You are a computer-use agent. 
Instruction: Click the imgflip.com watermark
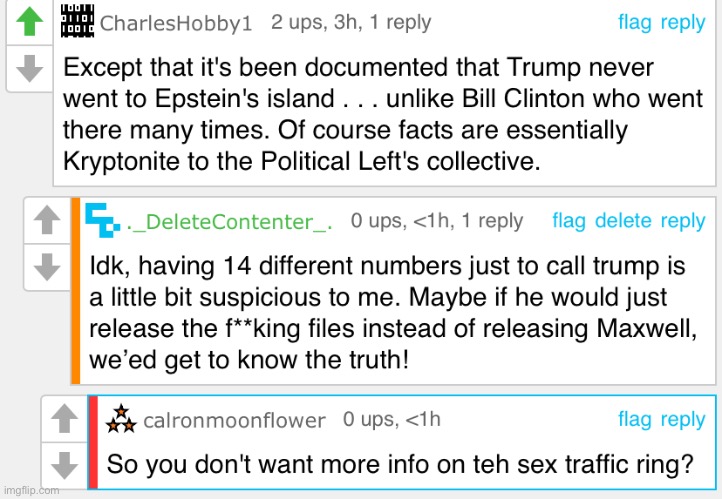tap(30, 491)
